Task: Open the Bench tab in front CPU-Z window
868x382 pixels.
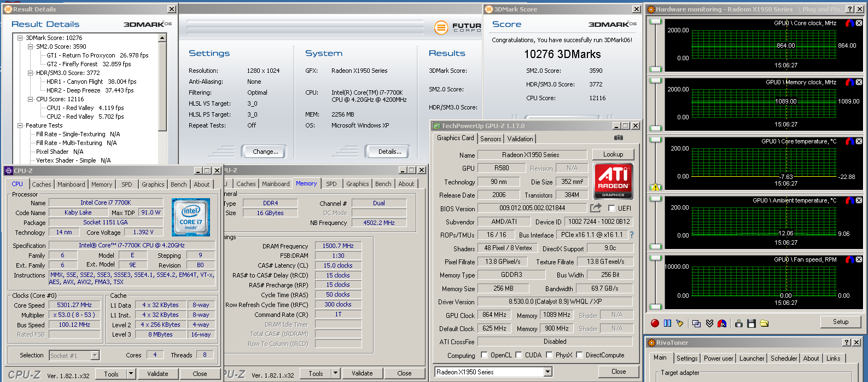Action: [x=178, y=184]
